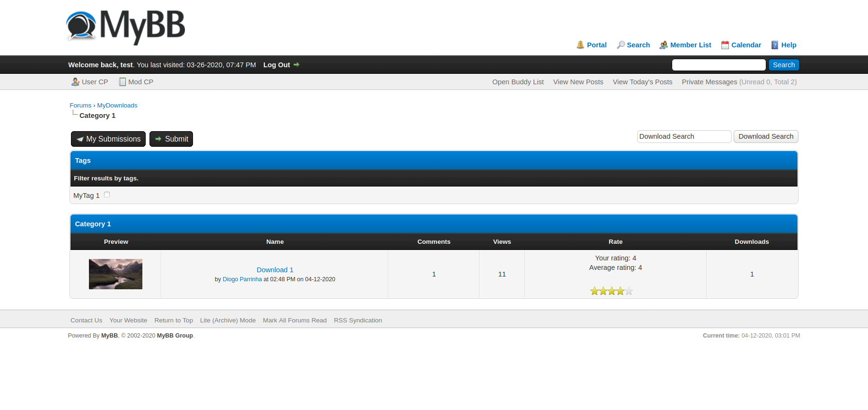Viewport: 868px width, 410px height.
Task: Rate the download with the fifth star
Action: click(x=629, y=291)
